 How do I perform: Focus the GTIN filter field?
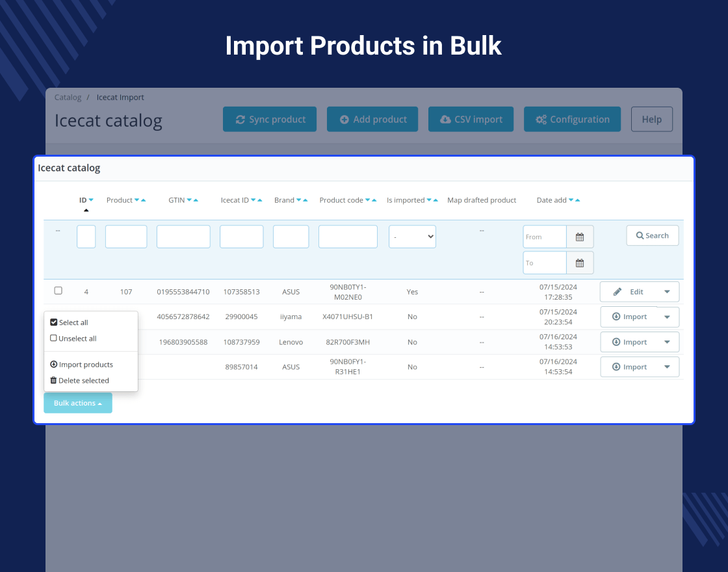(183, 237)
